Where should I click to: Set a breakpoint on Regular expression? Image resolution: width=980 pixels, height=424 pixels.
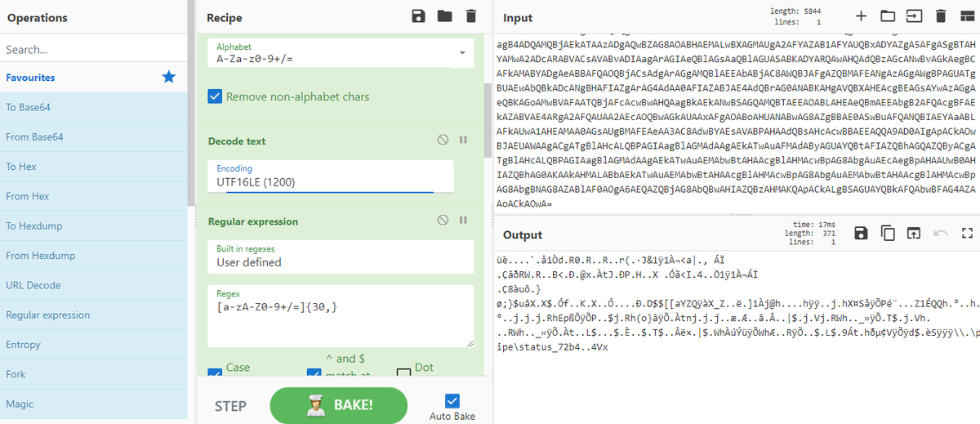click(x=463, y=221)
